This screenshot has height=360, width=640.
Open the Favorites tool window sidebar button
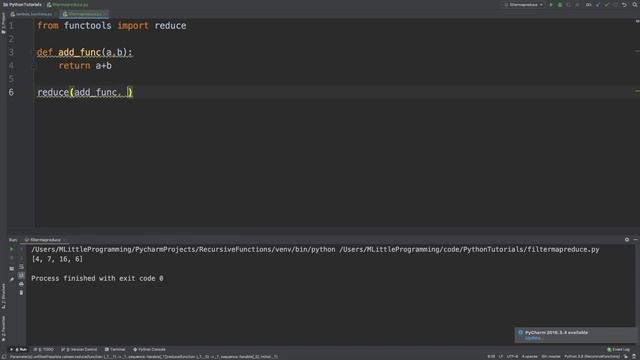point(3,329)
